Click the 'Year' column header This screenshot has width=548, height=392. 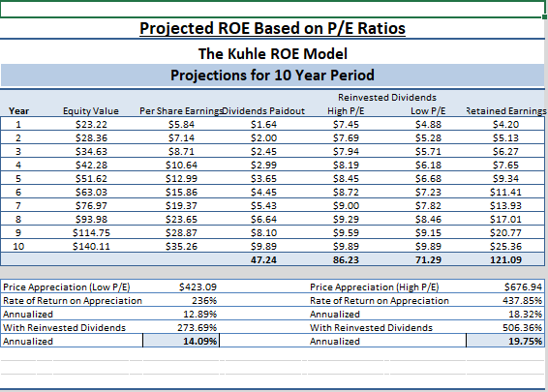[18, 111]
